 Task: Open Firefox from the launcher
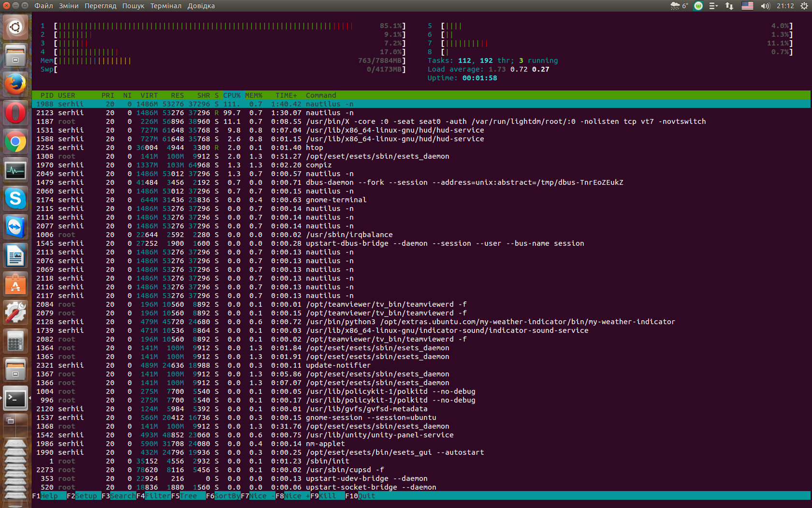pyautogui.click(x=15, y=85)
